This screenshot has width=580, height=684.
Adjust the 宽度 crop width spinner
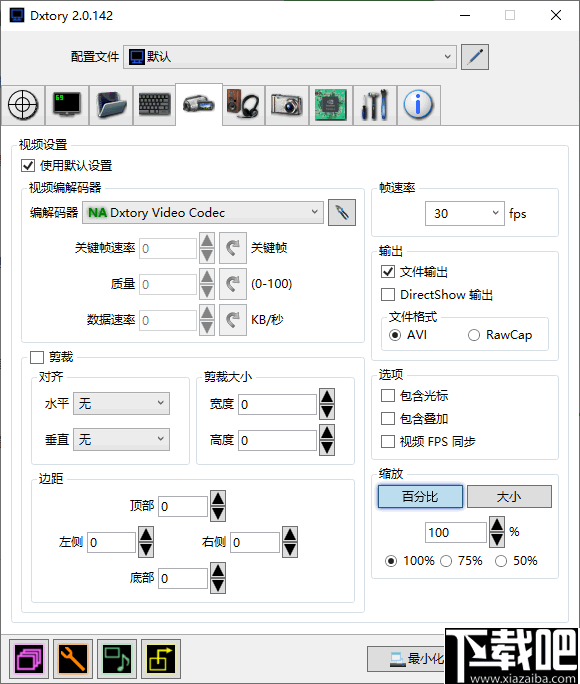327,404
